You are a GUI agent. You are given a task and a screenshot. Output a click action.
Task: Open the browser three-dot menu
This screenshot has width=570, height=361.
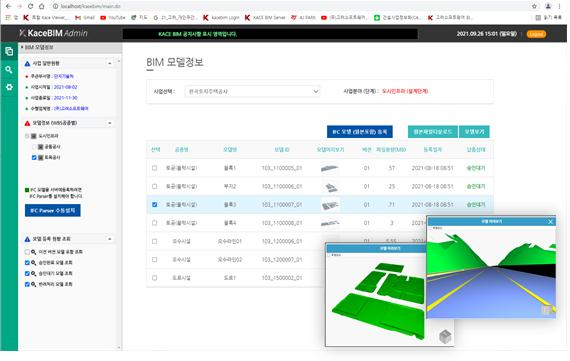tap(559, 6)
